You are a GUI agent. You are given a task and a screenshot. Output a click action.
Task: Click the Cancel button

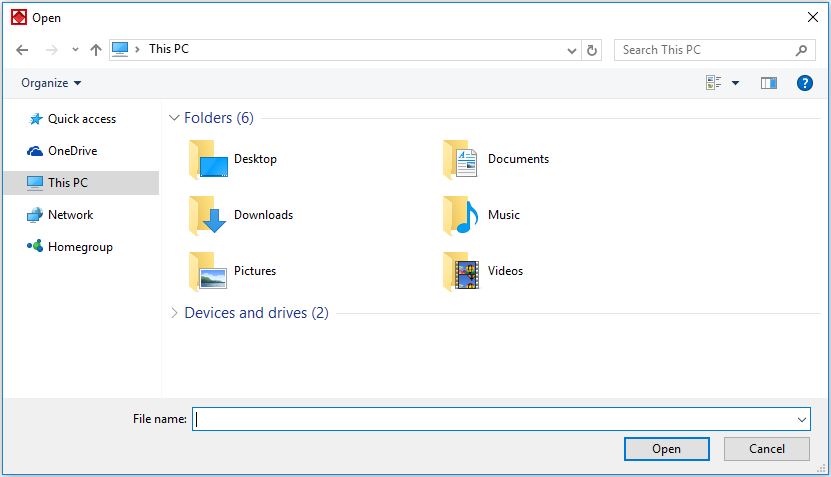tap(766, 449)
